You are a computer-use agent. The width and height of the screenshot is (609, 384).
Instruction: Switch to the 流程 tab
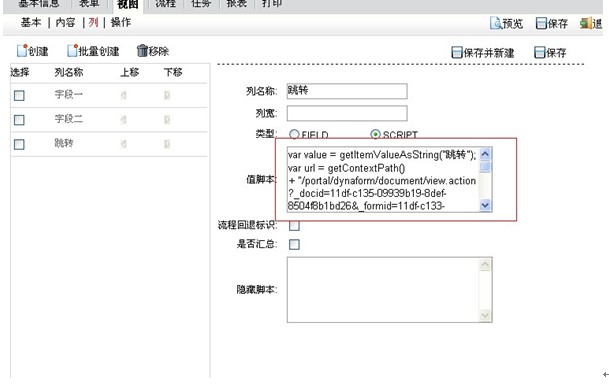165,4
